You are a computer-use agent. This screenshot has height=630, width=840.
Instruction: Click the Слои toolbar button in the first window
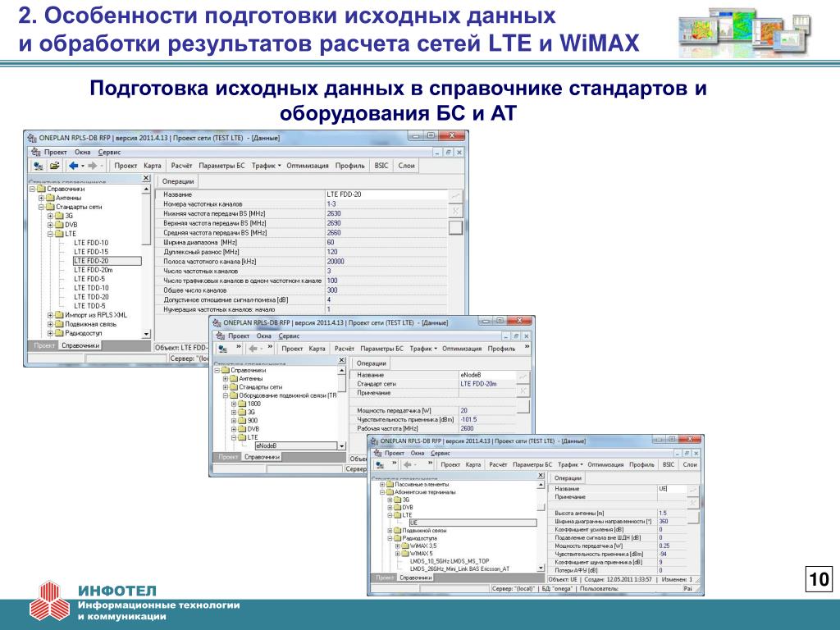point(406,166)
